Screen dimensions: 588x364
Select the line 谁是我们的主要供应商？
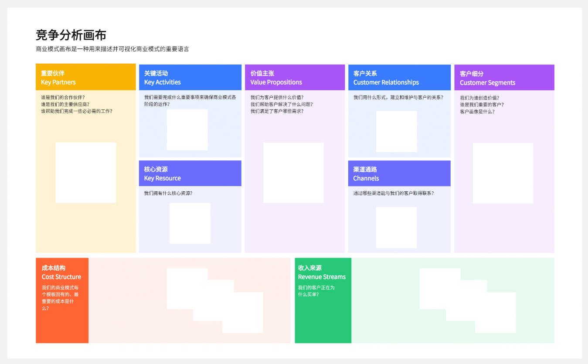[65, 105]
